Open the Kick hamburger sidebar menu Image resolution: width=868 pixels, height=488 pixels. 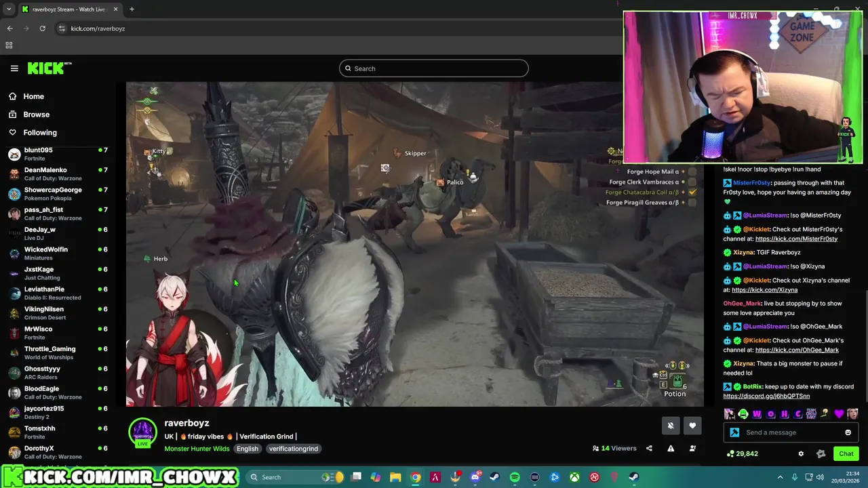[14, 68]
